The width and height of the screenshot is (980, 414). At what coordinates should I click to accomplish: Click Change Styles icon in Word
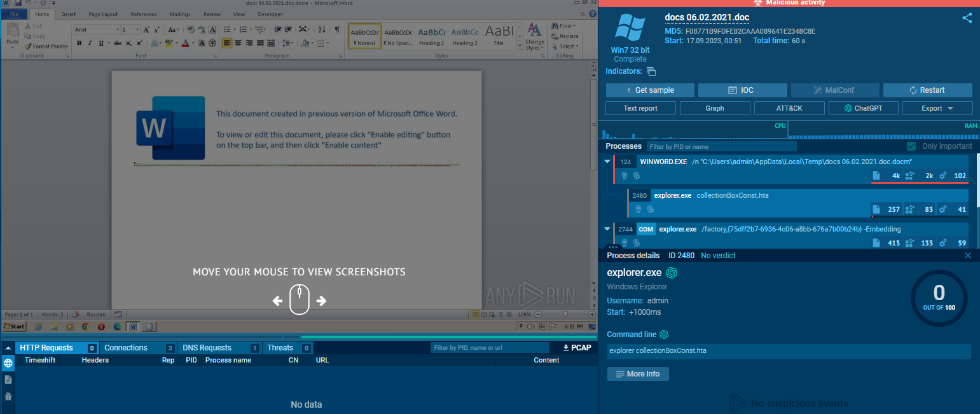coord(534,36)
